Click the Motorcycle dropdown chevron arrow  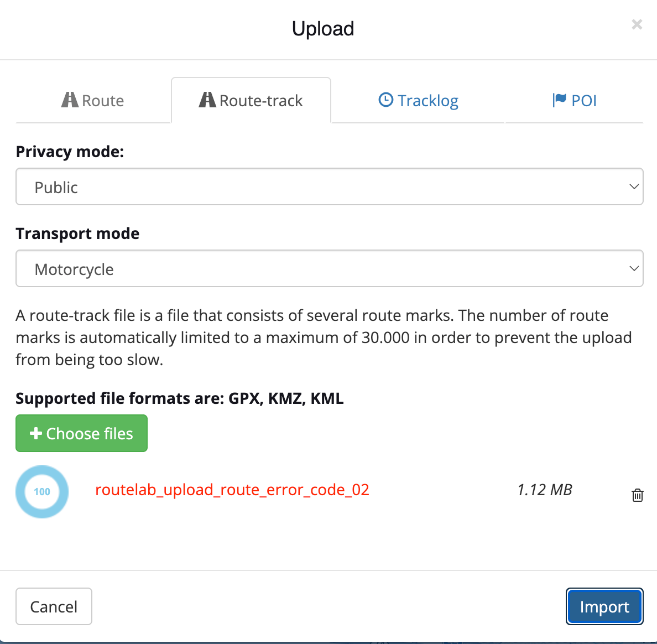pyautogui.click(x=634, y=269)
